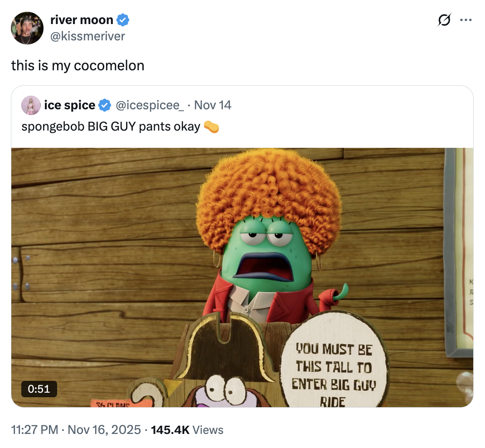Open river moon's profile picture
This screenshot has width=485, height=448.
tap(27, 28)
